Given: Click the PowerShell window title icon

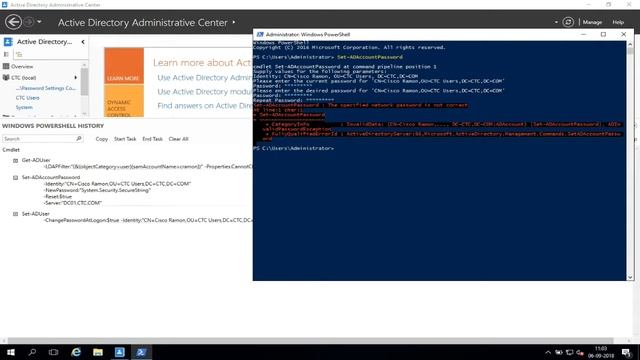Looking at the screenshot, I should [x=260, y=34].
